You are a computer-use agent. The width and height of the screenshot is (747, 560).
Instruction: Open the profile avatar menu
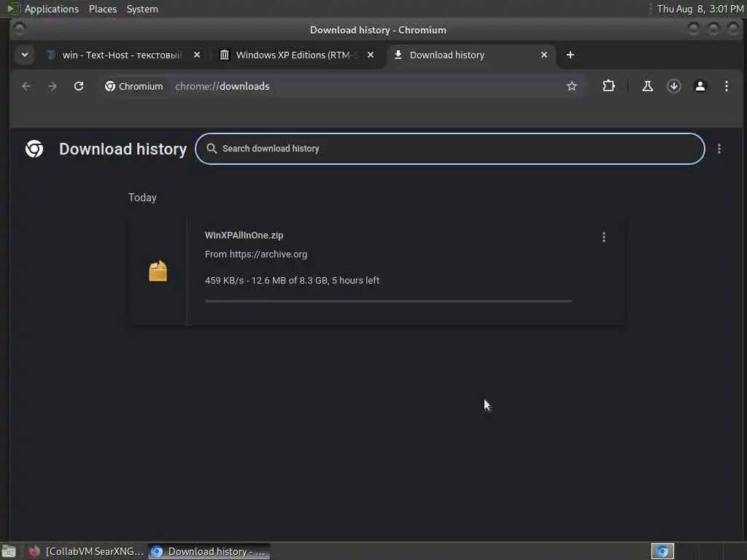point(700,86)
